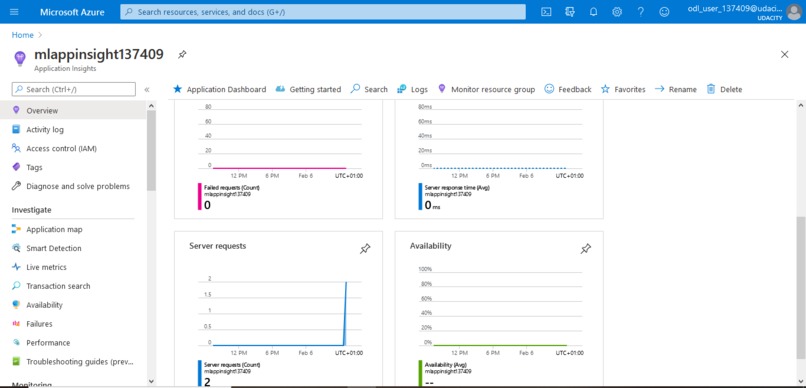Click Rename in the command bar
The height and width of the screenshot is (388, 806).
tap(675, 89)
